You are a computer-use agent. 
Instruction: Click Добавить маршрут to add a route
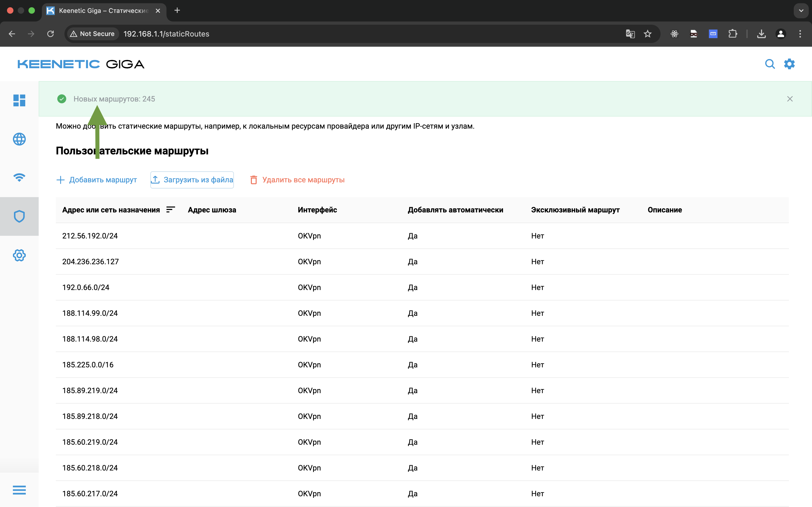97,180
